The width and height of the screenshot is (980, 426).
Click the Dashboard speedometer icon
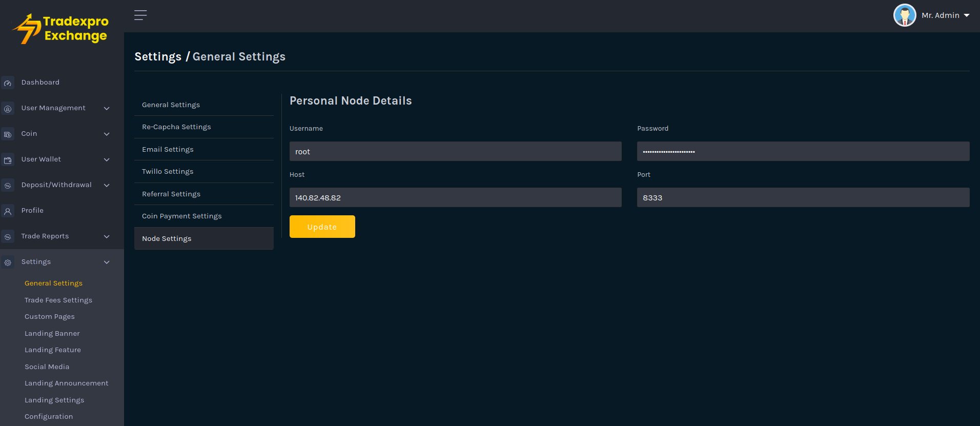(x=8, y=83)
